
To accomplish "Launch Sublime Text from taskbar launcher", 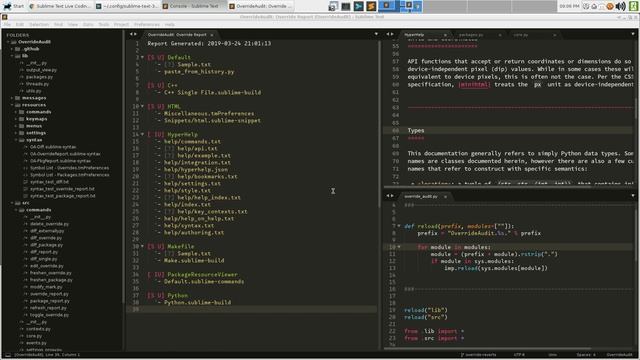I will [x=371, y=6].
